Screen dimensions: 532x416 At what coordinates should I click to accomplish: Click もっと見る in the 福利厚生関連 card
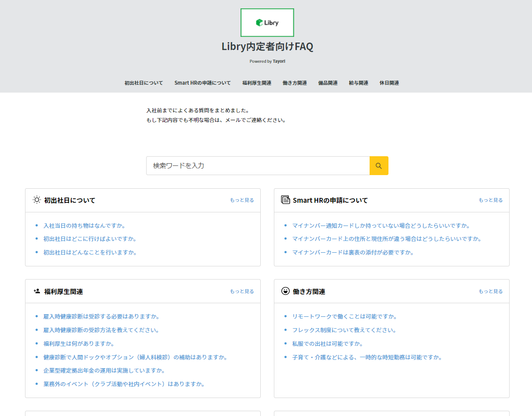pyautogui.click(x=242, y=291)
